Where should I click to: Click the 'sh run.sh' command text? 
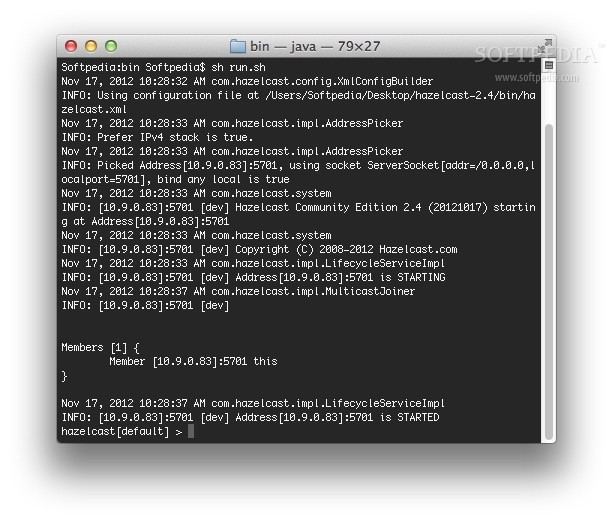[x=238, y=67]
